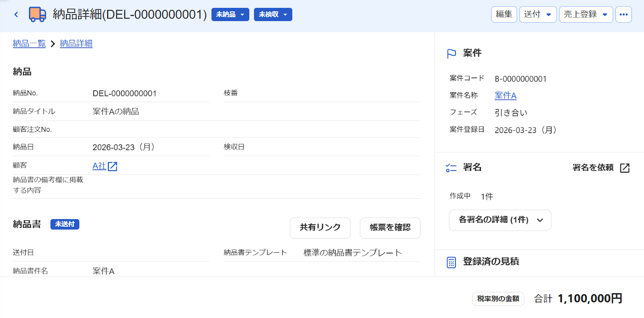Image resolution: width=644 pixels, height=318 pixels.
Task: Open the 売上登録 dropdown button
Action: pyautogui.click(x=586, y=15)
